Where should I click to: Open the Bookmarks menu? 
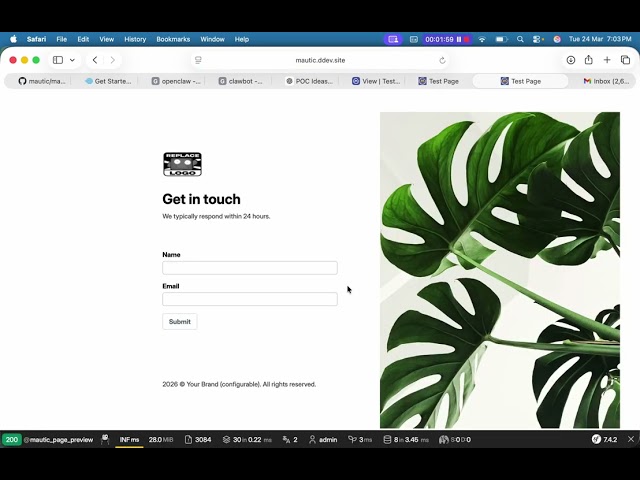[x=173, y=39]
